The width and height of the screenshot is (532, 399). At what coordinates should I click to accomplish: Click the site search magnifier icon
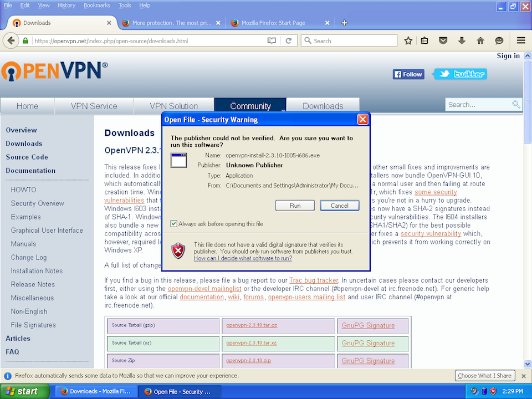[516, 105]
